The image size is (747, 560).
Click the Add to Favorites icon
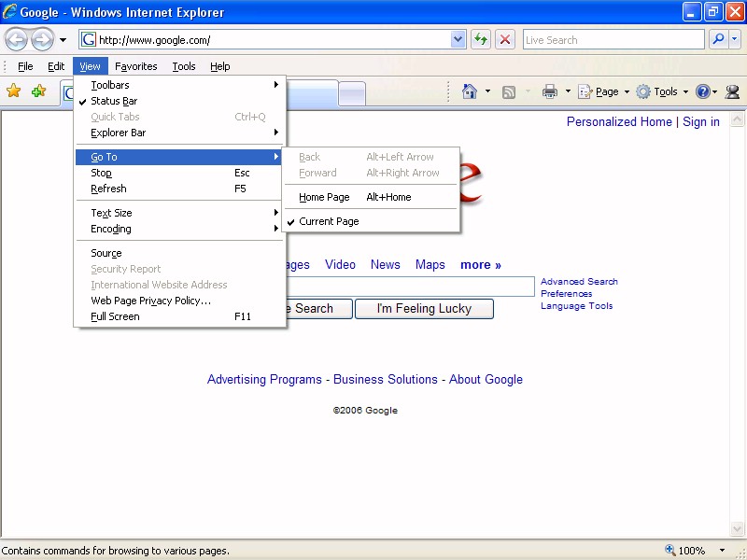(x=38, y=91)
